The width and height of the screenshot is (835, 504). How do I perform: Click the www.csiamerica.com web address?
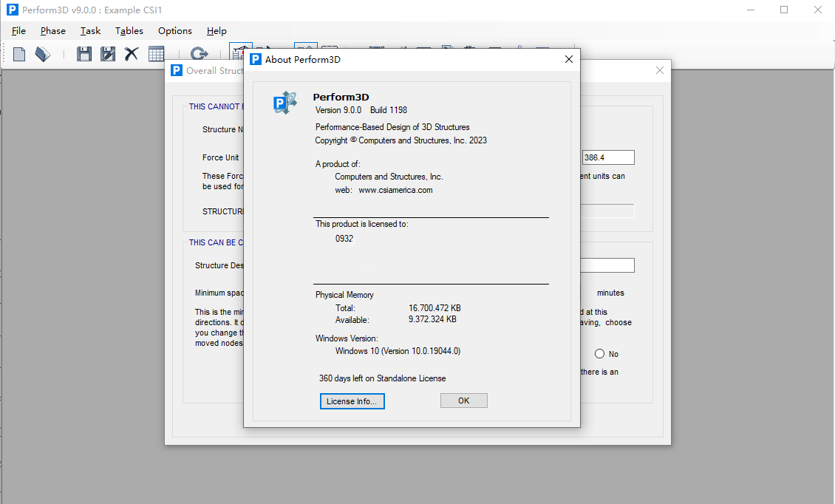pyautogui.click(x=395, y=190)
